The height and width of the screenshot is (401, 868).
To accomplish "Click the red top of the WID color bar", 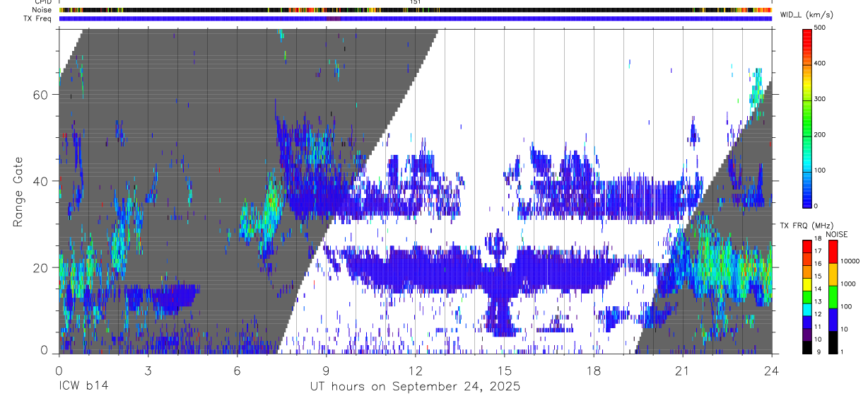I will (x=807, y=37).
